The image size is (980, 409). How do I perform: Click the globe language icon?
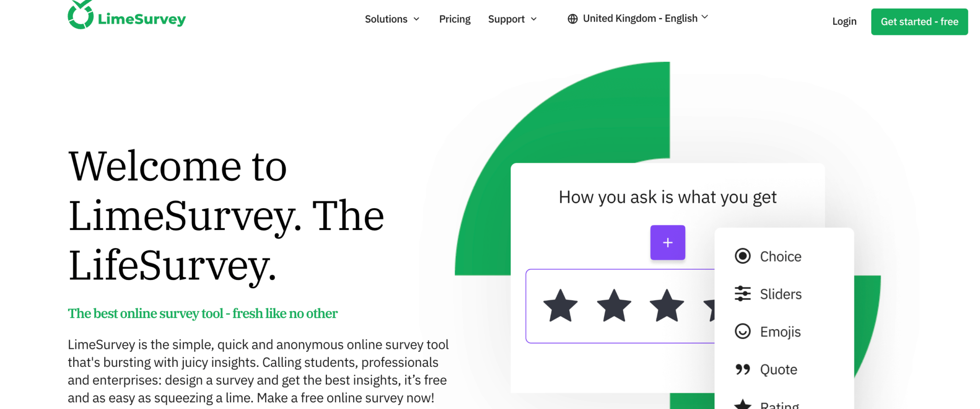pyautogui.click(x=572, y=18)
